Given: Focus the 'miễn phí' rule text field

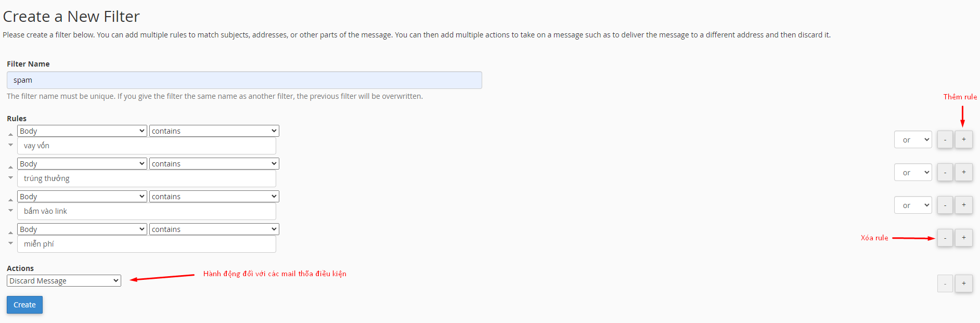Looking at the screenshot, I should 146,244.
